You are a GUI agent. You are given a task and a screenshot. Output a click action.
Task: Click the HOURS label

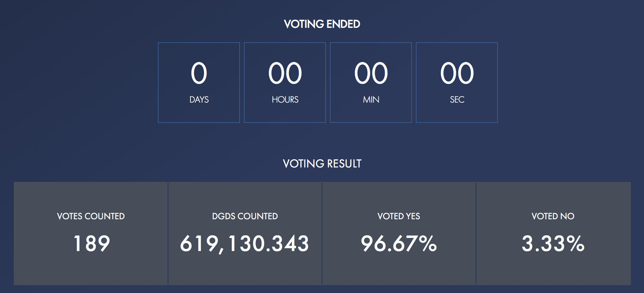(285, 100)
